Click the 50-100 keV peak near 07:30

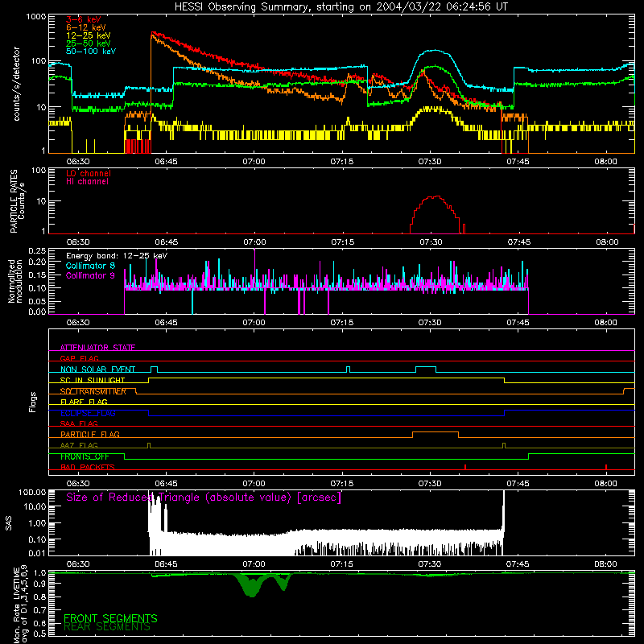pos(436,51)
